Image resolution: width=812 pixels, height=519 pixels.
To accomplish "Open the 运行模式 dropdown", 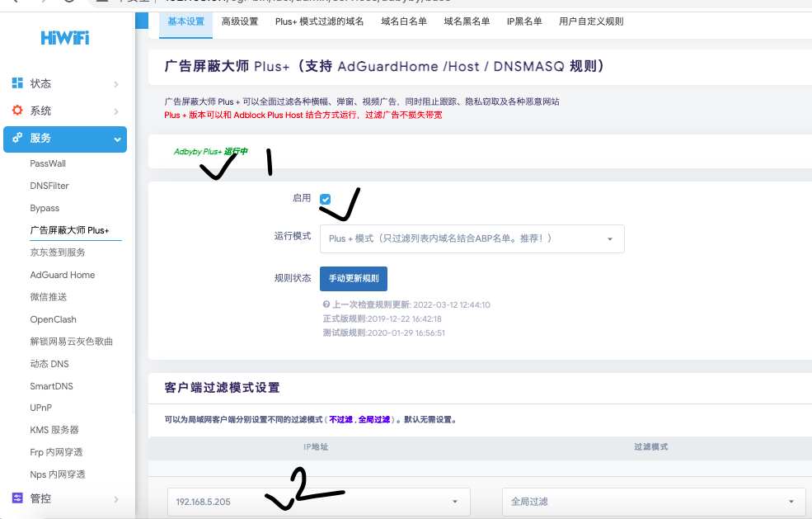I will tap(472, 238).
